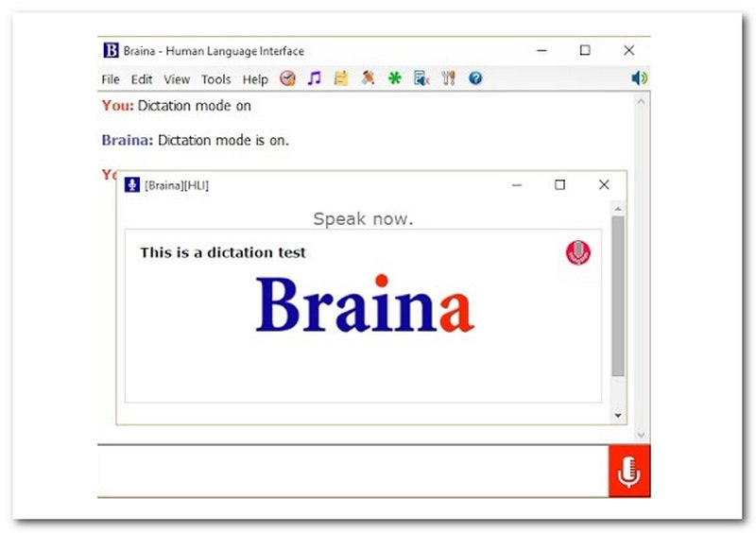The width and height of the screenshot is (756, 533).
Task: Click the 'Dictation mode on' message
Action: [195, 106]
